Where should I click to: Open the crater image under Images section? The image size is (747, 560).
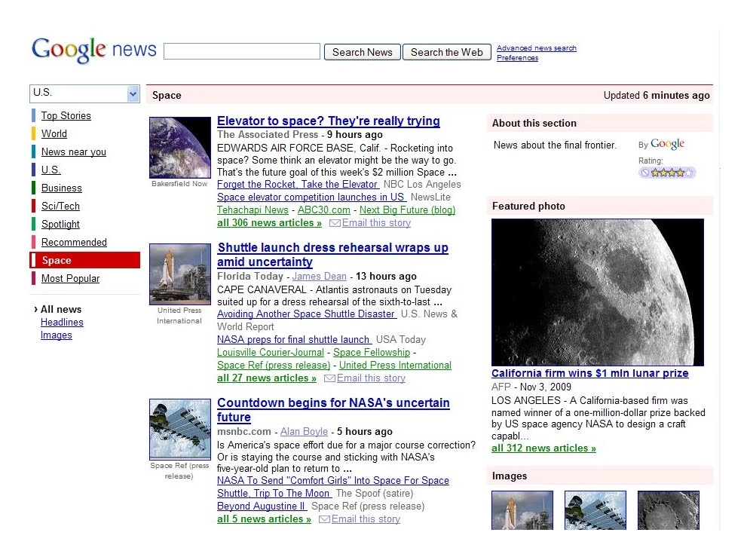pyautogui.click(x=669, y=510)
